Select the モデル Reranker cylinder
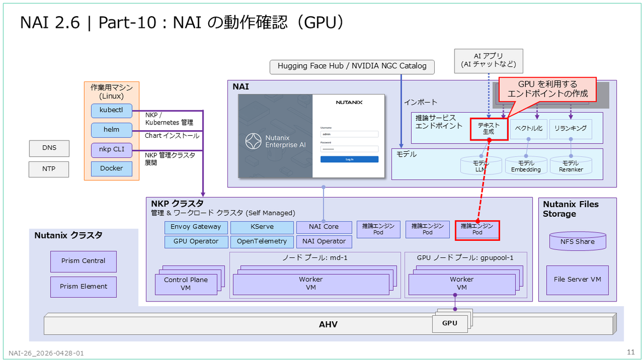This screenshot has width=644, height=362. [570, 165]
